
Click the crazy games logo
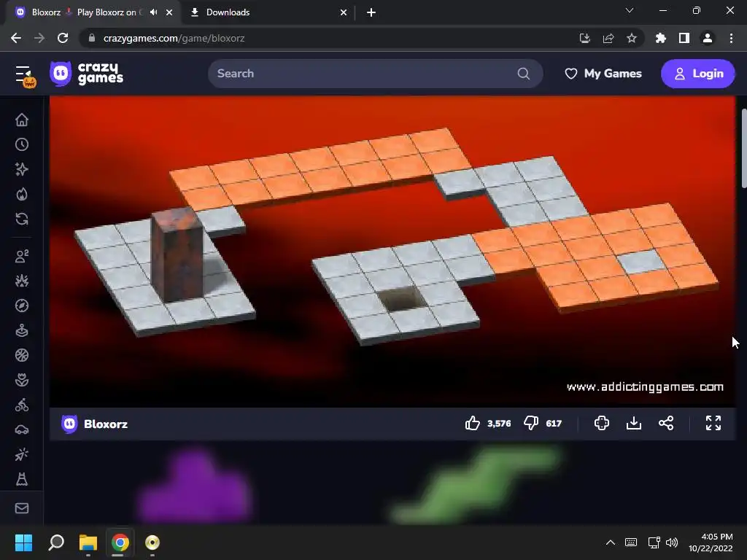(87, 74)
